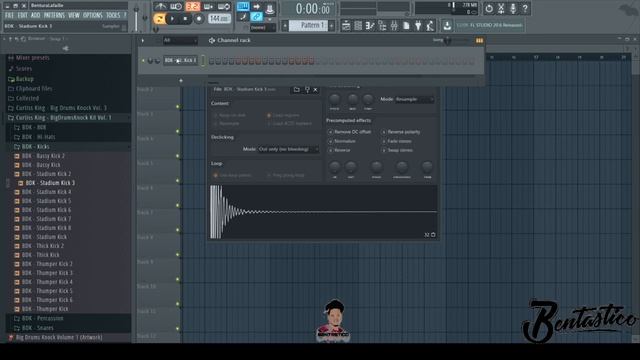Toggle the Loop record icon
The image size is (640, 360).
[224, 7]
